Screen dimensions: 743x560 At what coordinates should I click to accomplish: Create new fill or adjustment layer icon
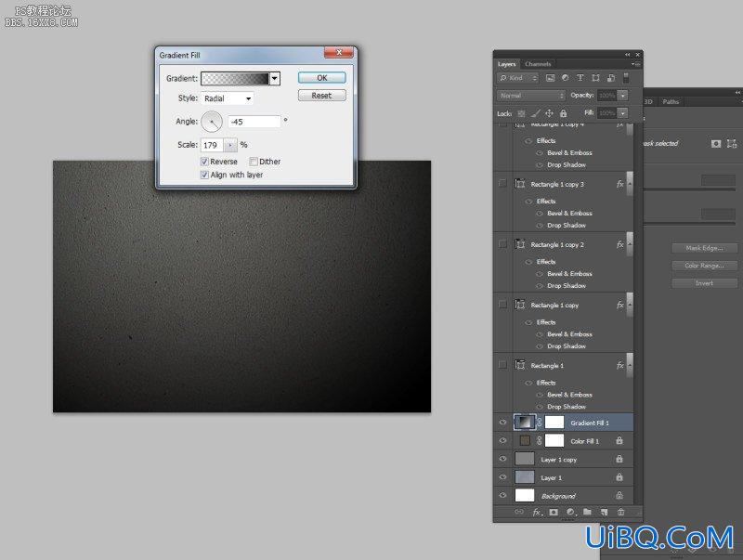tap(570, 512)
